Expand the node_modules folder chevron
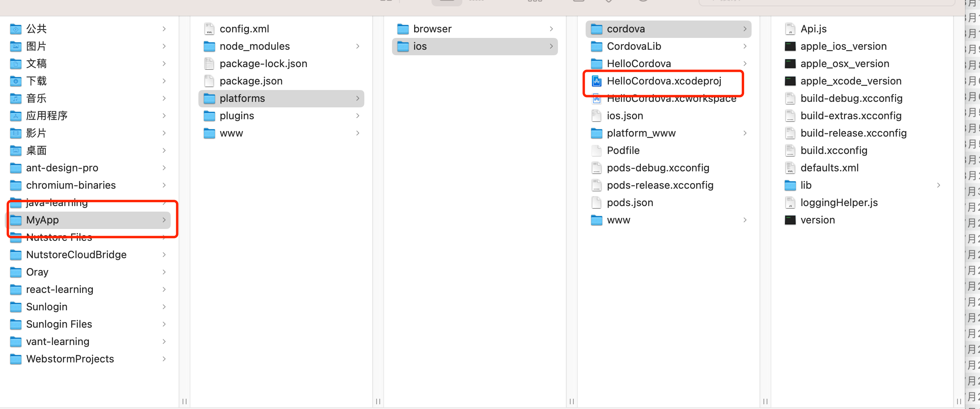980x409 pixels. point(358,46)
